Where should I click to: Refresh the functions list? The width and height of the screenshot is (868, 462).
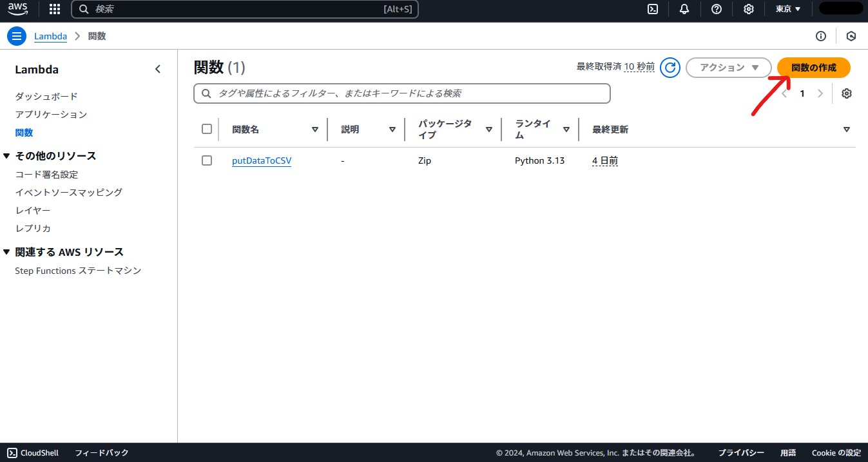[x=670, y=67]
